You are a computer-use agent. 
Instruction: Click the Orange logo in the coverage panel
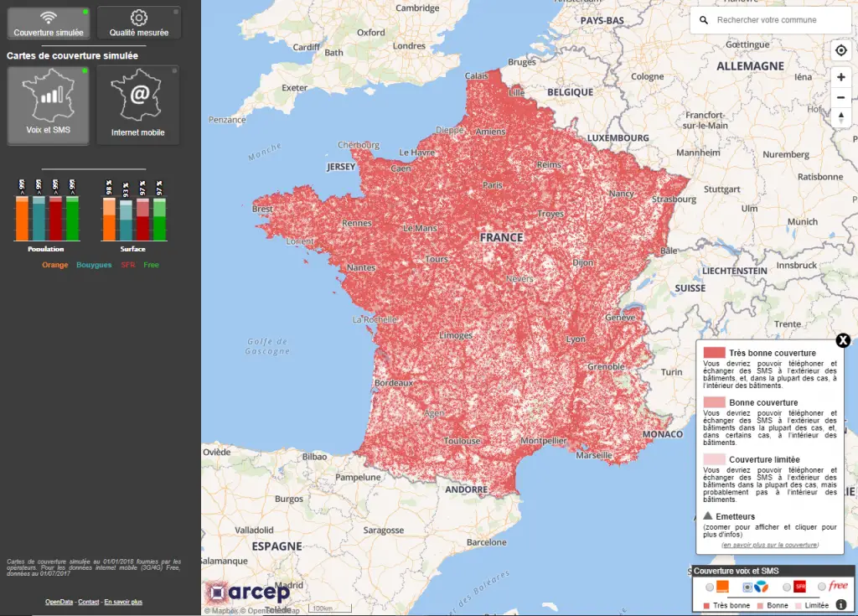click(x=722, y=587)
